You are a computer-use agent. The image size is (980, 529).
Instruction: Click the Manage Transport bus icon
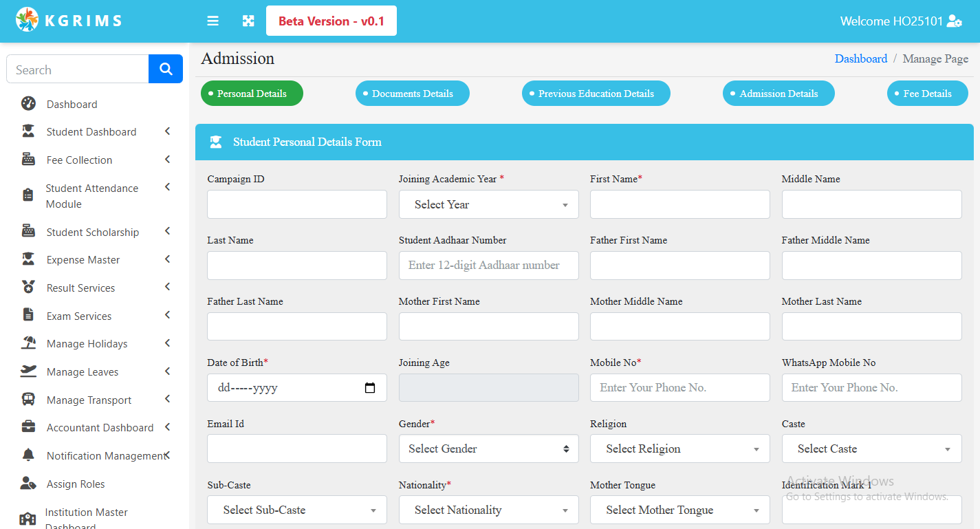click(x=28, y=400)
